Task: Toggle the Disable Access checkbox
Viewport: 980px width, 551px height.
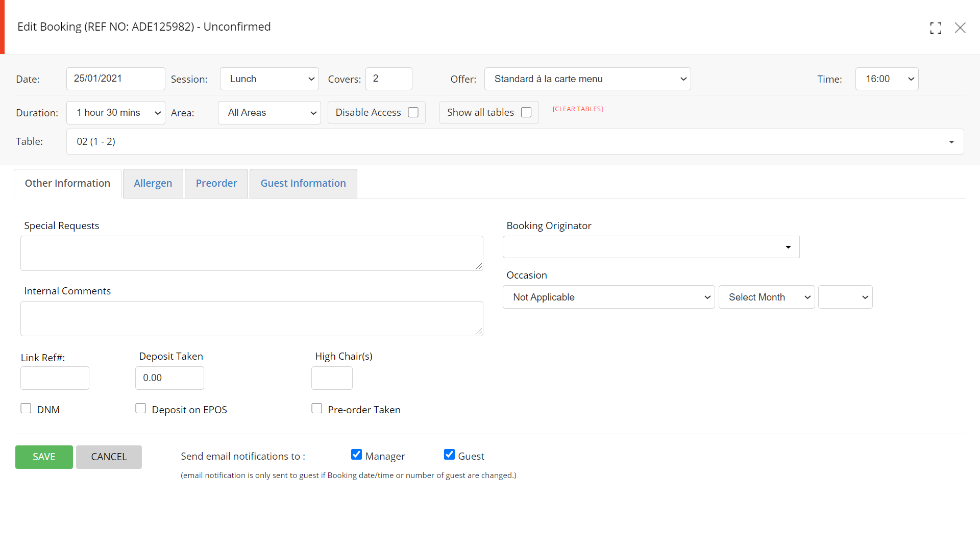Action: tap(413, 112)
